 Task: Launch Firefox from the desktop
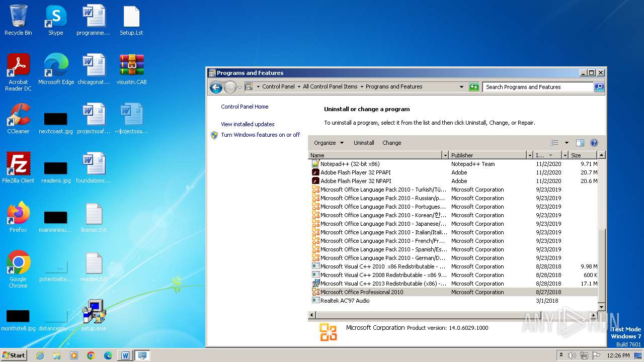(18, 217)
